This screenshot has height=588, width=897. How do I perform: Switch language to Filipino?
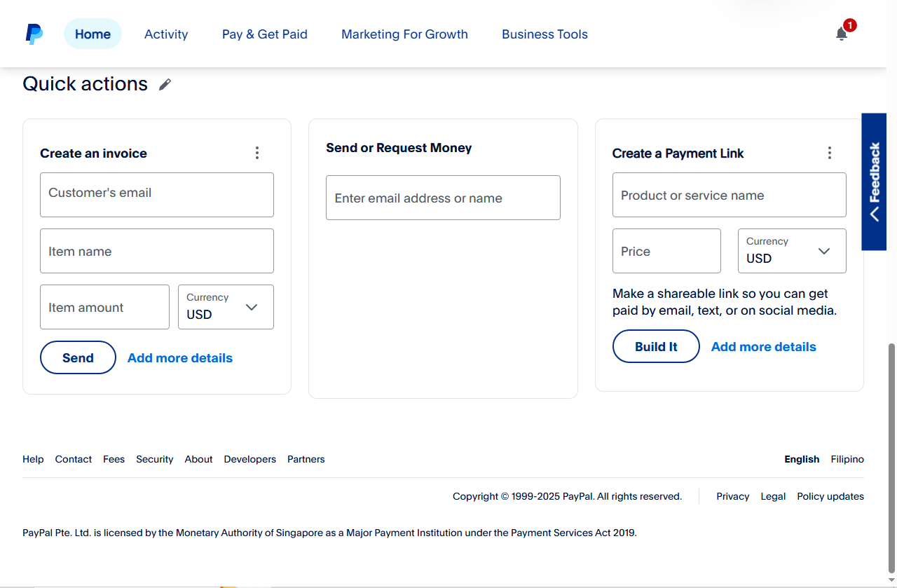(847, 460)
